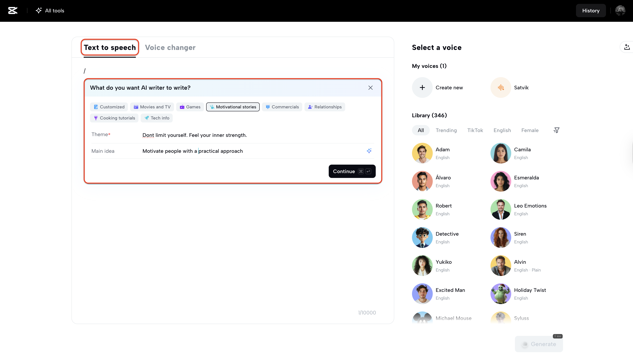Open your profile avatar

(x=620, y=11)
